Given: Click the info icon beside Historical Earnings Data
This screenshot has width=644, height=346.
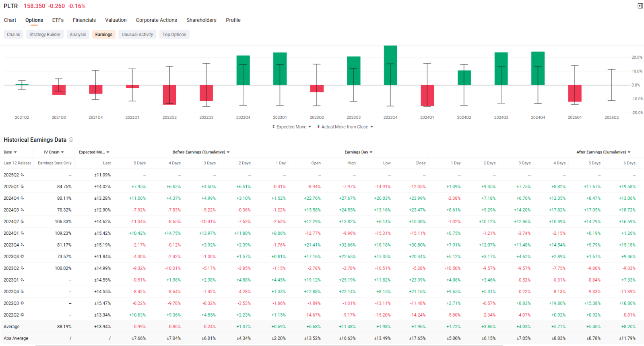Looking at the screenshot, I should [x=71, y=140].
